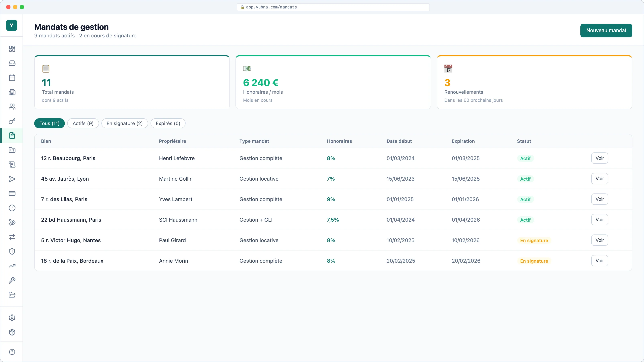Open the paper plane send icon
The width and height of the screenshot is (644, 362).
coord(12,179)
